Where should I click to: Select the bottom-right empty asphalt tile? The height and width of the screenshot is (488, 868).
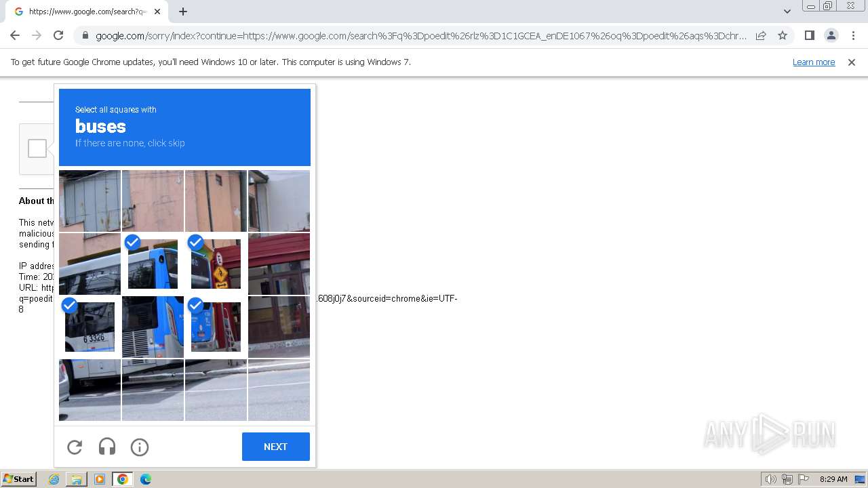[x=279, y=390]
